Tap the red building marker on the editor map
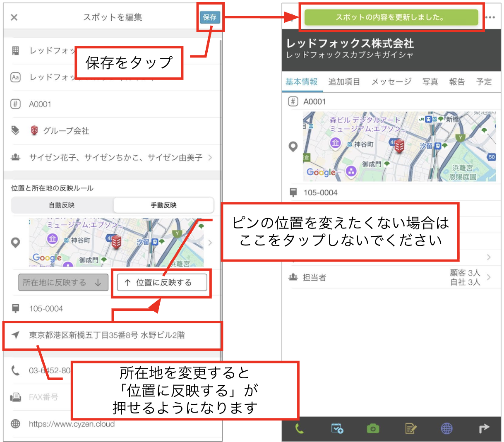Screen dimensions: 504x442 tap(117, 242)
